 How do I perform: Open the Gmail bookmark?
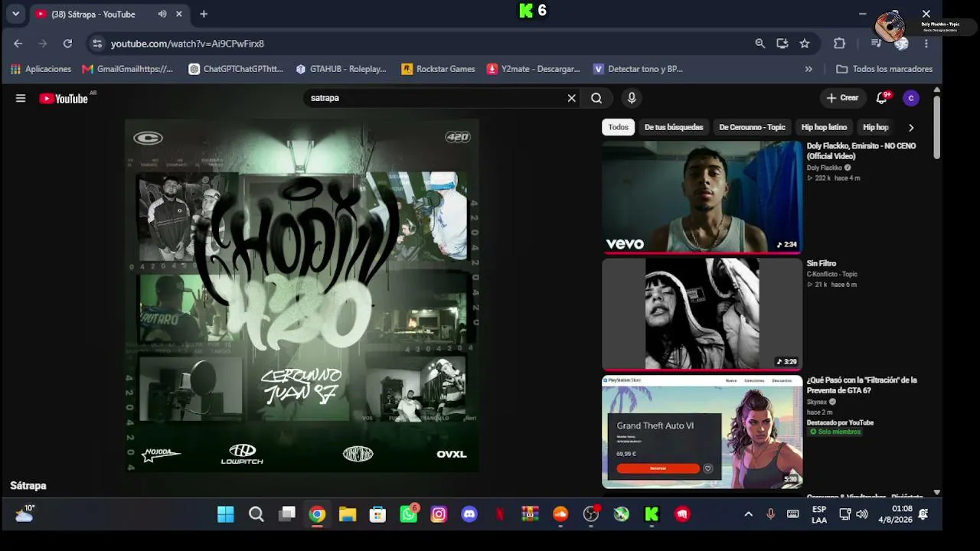point(127,69)
